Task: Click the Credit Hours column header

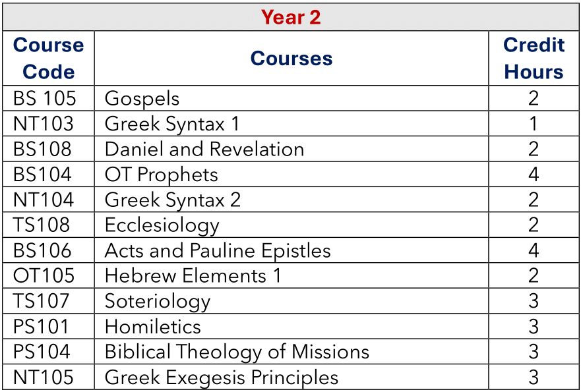Action: [x=534, y=59]
